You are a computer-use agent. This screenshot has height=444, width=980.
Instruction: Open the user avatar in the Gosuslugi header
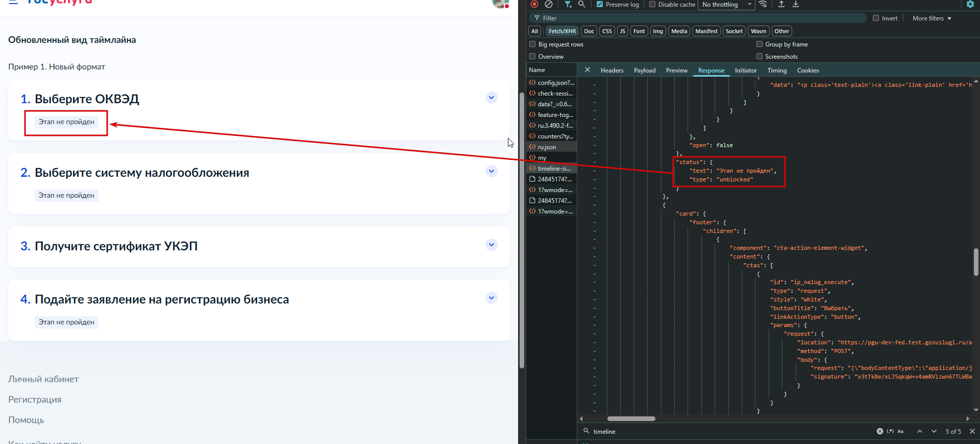[500, 3]
